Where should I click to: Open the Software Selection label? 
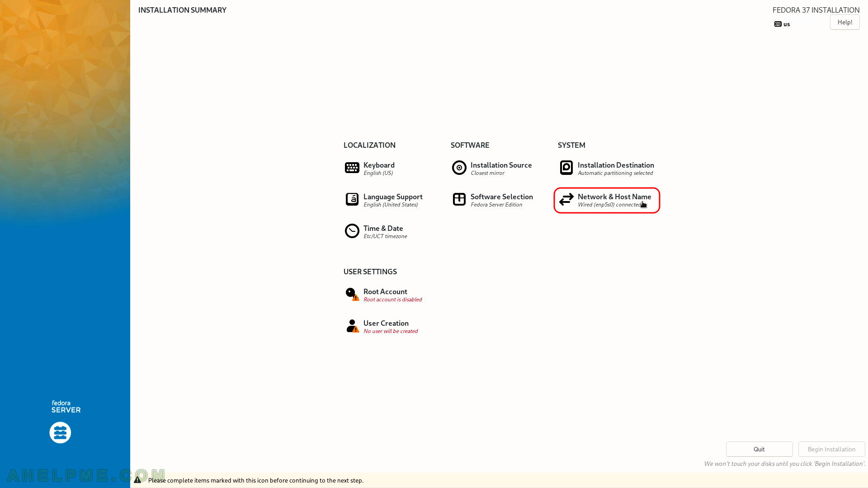click(501, 197)
